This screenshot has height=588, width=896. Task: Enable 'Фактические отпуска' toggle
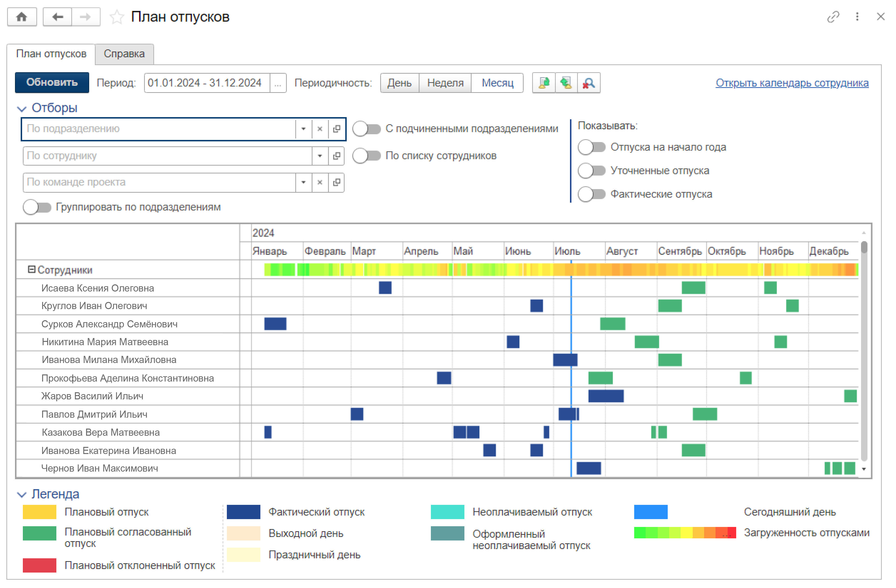(x=591, y=195)
